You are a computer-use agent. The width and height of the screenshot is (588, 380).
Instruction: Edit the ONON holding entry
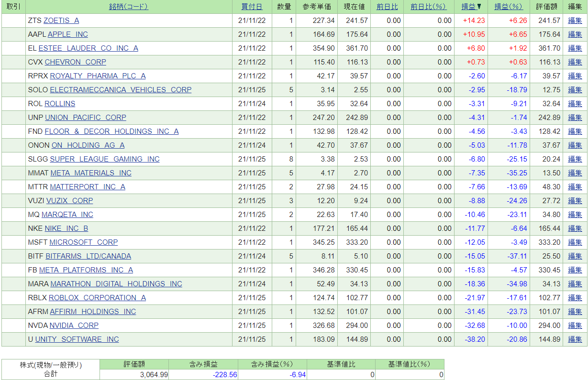(x=575, y=145)
